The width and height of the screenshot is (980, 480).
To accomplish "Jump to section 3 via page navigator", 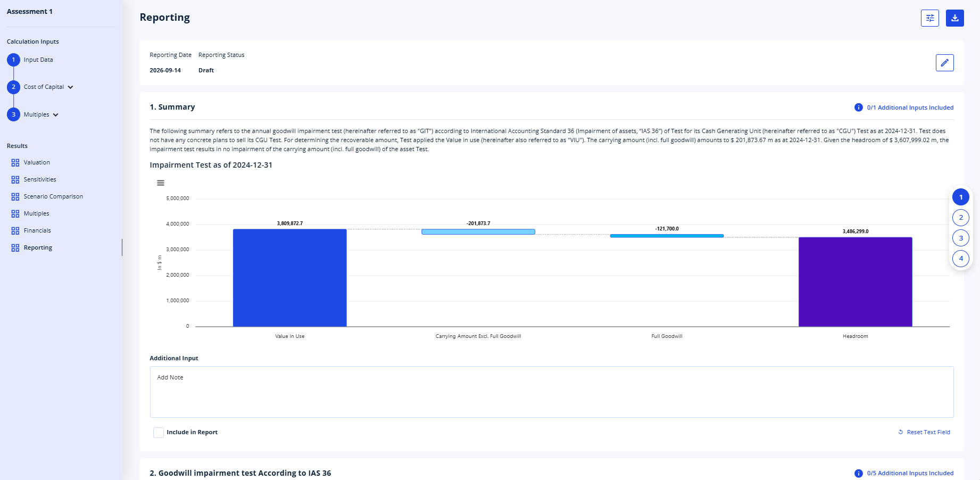I will [961, 238].
